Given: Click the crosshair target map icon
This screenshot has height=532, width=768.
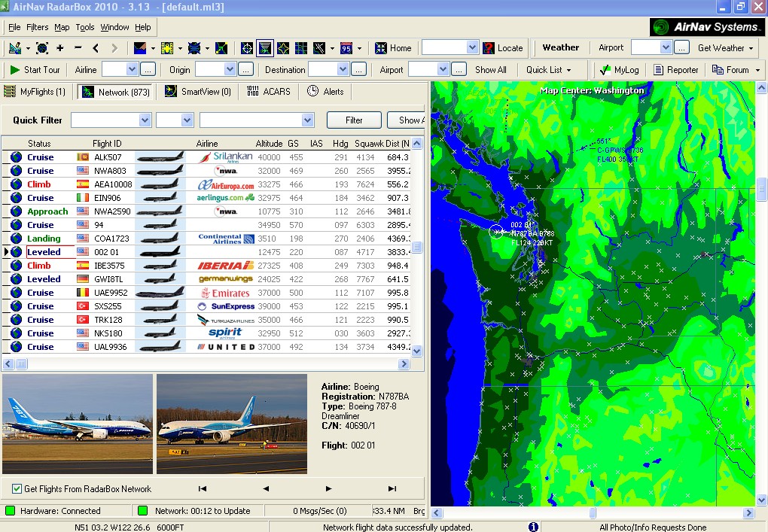Looking at the screenshot, I should [247, 48].
